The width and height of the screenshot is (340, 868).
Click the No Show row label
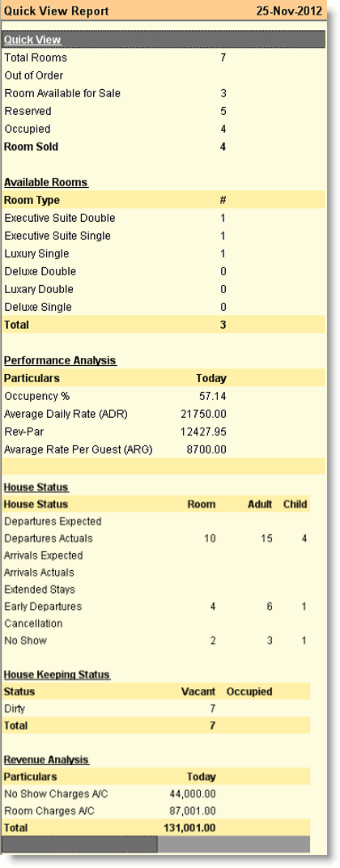coord(25,640)
